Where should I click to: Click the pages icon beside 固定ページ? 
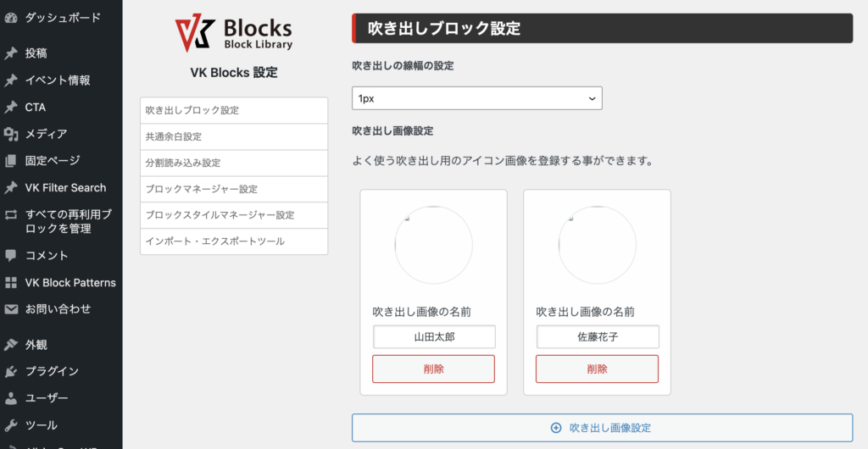(x=11, y=161)
